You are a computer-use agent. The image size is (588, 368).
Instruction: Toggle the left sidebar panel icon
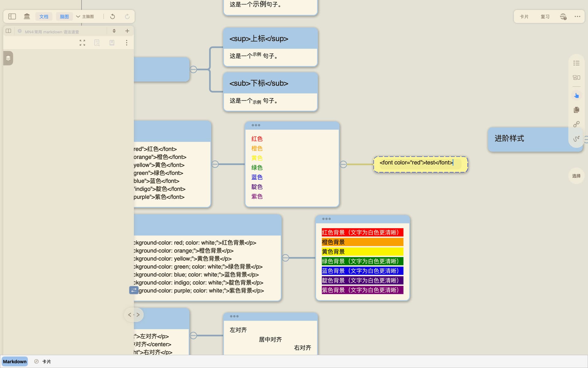(12, 17)
